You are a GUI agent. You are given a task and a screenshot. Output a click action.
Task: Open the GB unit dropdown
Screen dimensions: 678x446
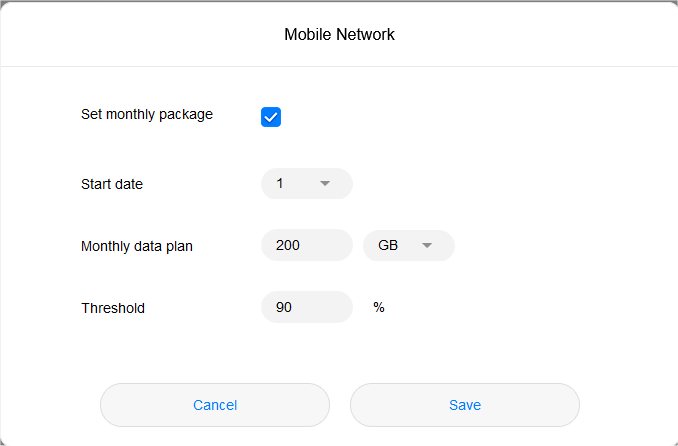(x=408, y=246)
